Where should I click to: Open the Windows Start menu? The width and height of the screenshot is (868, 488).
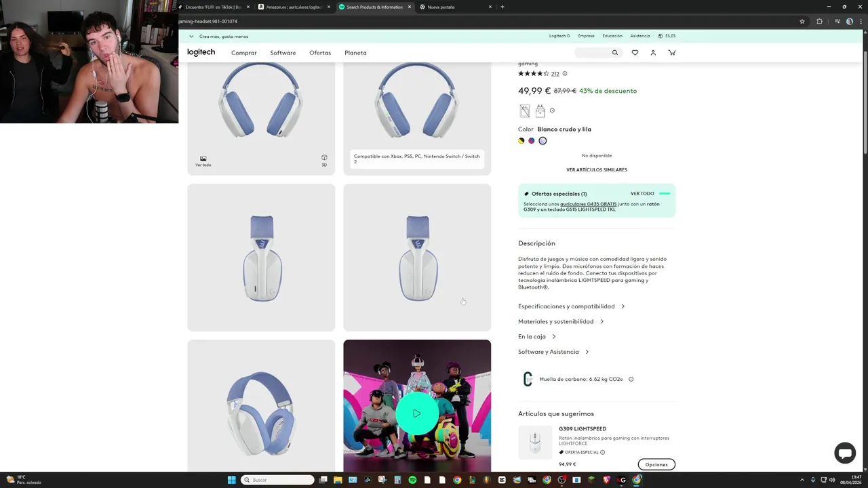tap(231, 480)
